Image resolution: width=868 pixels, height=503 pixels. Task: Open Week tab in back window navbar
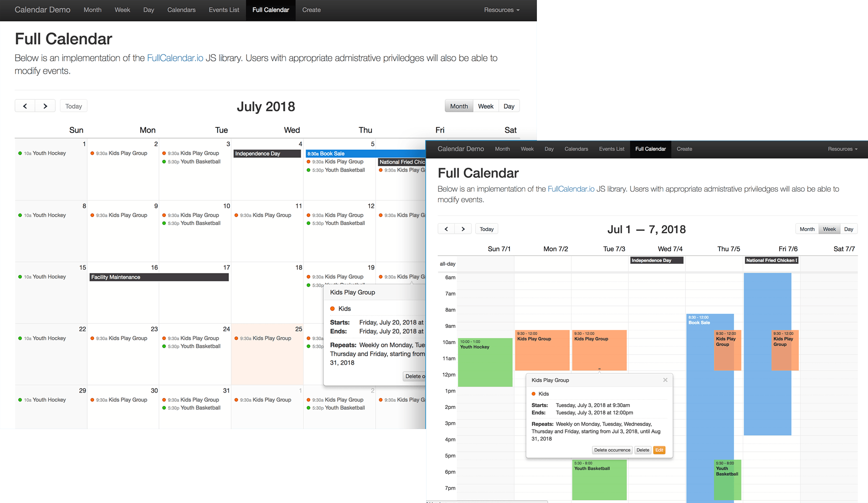point(122,10)
